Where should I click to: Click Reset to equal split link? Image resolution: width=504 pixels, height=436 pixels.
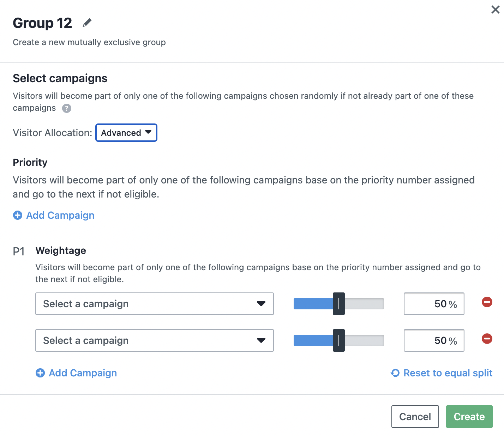point(448,373)
